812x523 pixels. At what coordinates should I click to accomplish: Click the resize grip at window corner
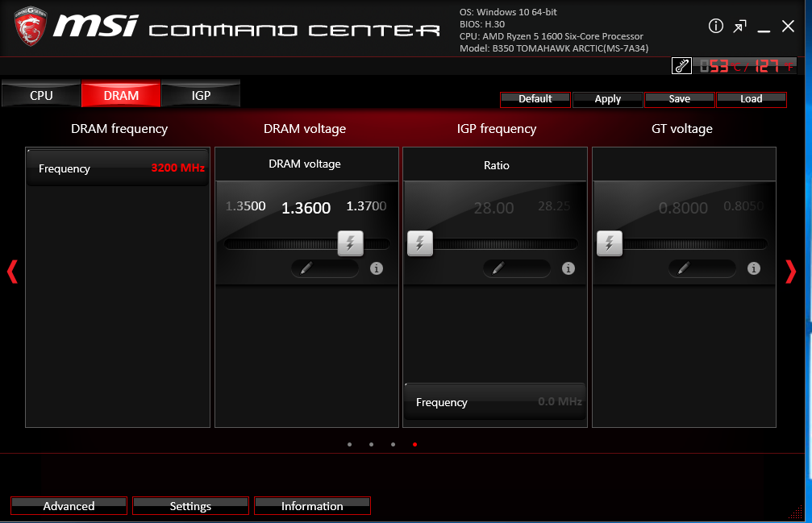click(x=795, y=512)
